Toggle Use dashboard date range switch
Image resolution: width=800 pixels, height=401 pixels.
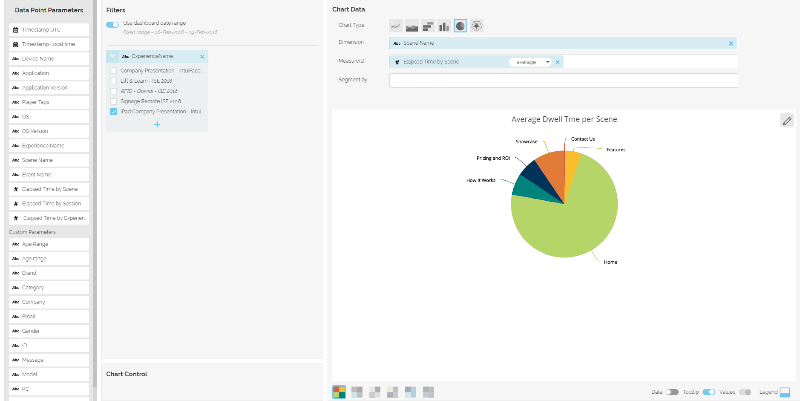coord(112,24)
